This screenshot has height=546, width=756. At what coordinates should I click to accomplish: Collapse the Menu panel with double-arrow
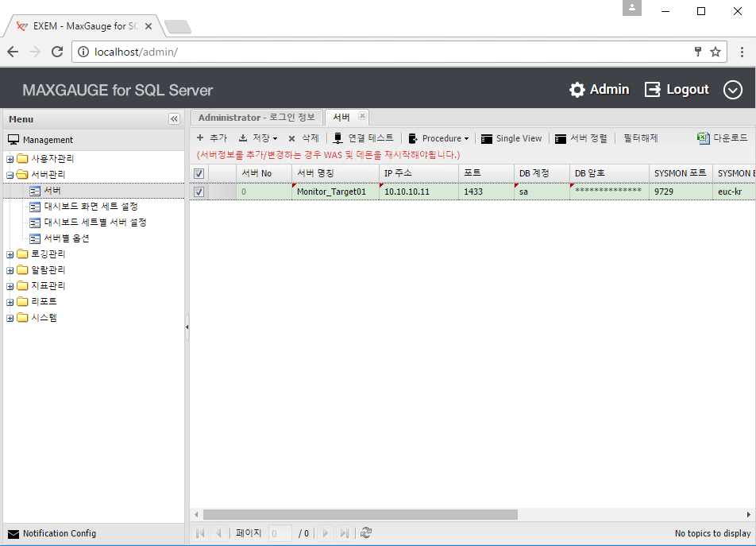coord(174,119)
